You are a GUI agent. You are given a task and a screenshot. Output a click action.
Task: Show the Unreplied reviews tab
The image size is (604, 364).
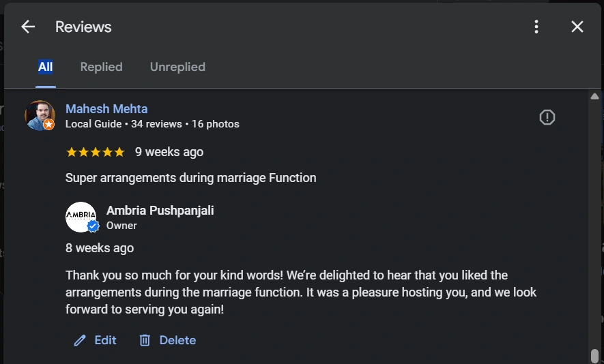click(177, 67)
